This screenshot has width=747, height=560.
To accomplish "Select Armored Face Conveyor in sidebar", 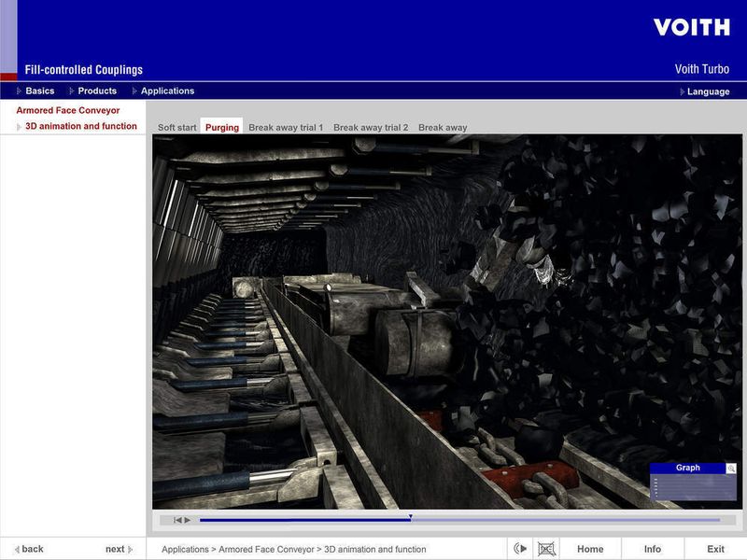I will tap(68, 110).
